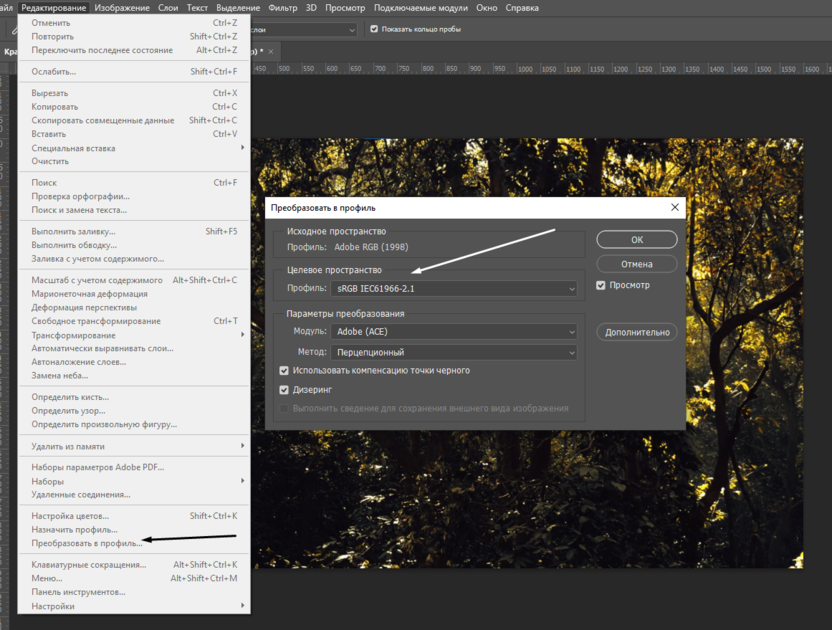
Task: Choose Назначить профиль from the menu
Action: (x=74, y=530)
